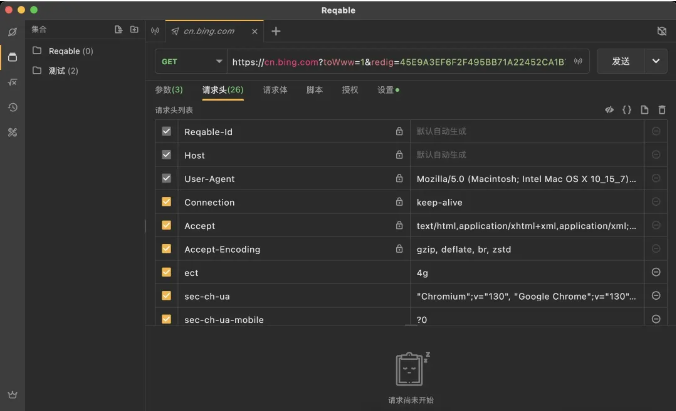Click the 请求头列表 label
The width and height of the screenshot is (676, 411).
pos(174,110)
